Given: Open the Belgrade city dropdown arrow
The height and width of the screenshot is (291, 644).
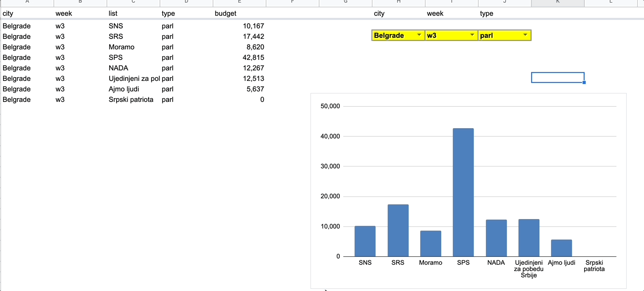Looking at the screenshot, I should 419,35.
